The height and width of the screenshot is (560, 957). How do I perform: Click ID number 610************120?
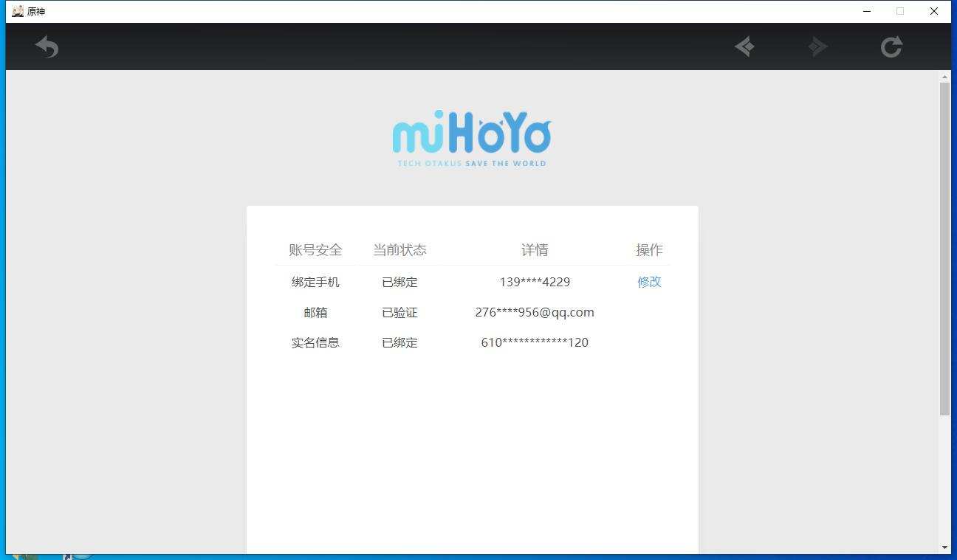tap(535, 342)
